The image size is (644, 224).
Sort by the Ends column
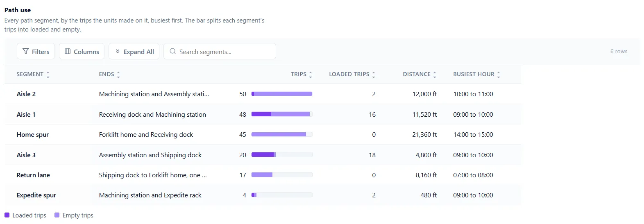point(109,74)
